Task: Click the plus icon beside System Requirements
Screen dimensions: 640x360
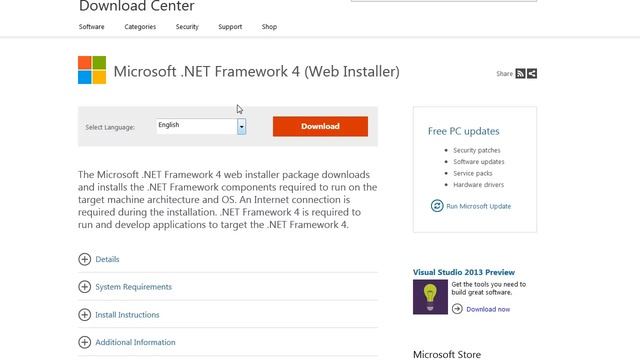Action: (x=84, y=287)
